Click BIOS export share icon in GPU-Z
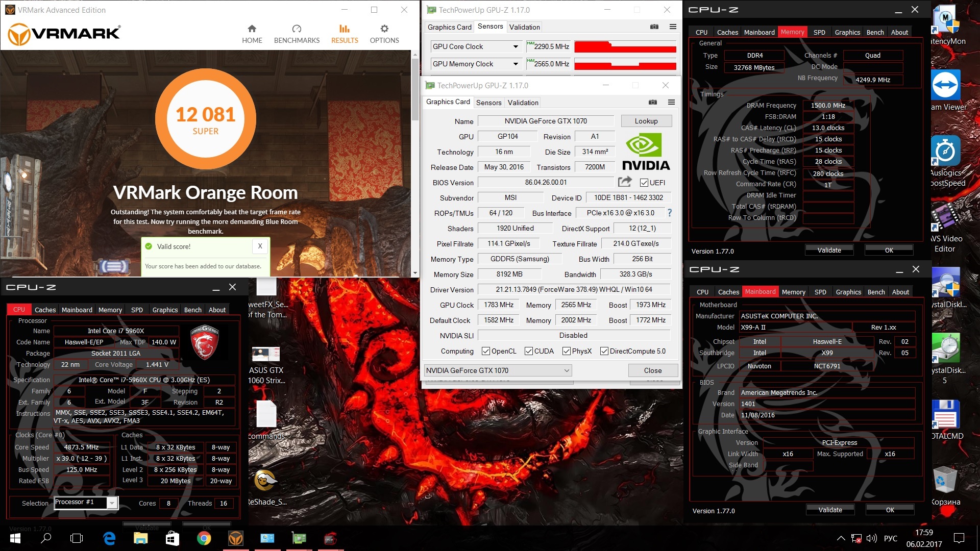 point(625,182)
